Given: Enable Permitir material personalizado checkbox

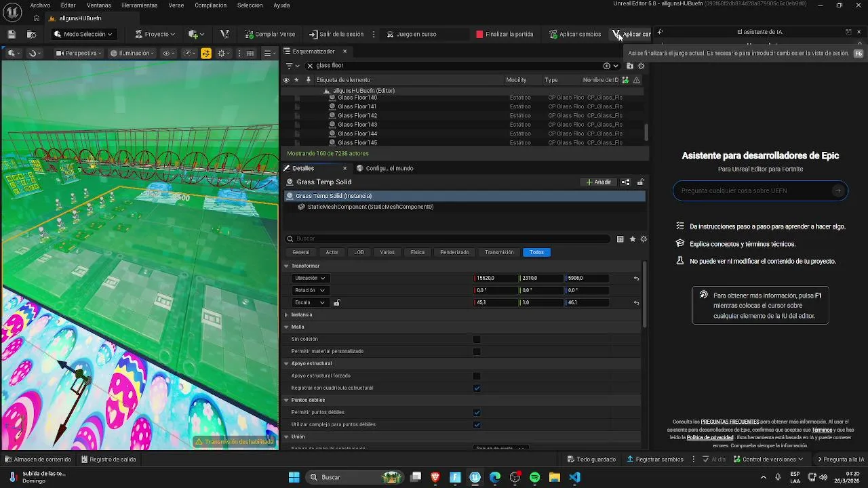Looking at the screenshot, I should tap(477, 352).
